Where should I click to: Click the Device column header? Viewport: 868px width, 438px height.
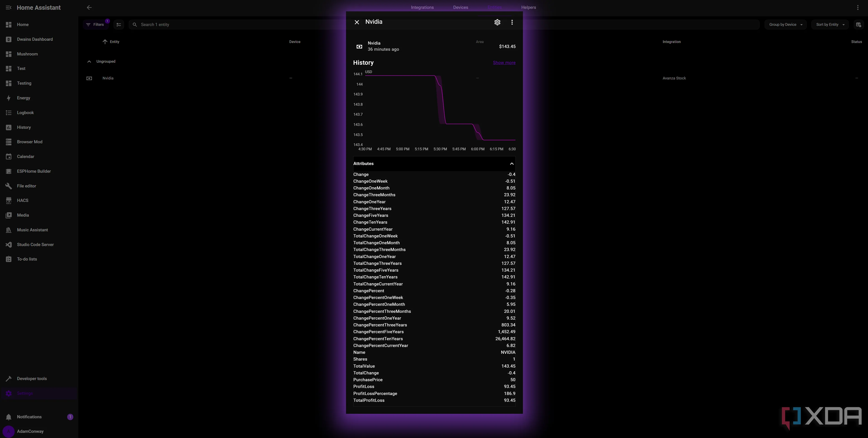pyautogui.click(x=295, y=42)
